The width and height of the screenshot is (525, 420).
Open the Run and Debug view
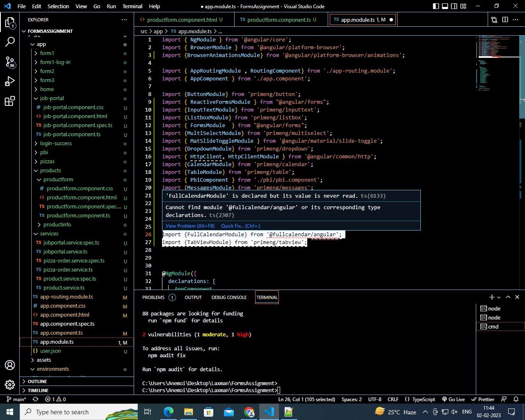tap(10, 82)
